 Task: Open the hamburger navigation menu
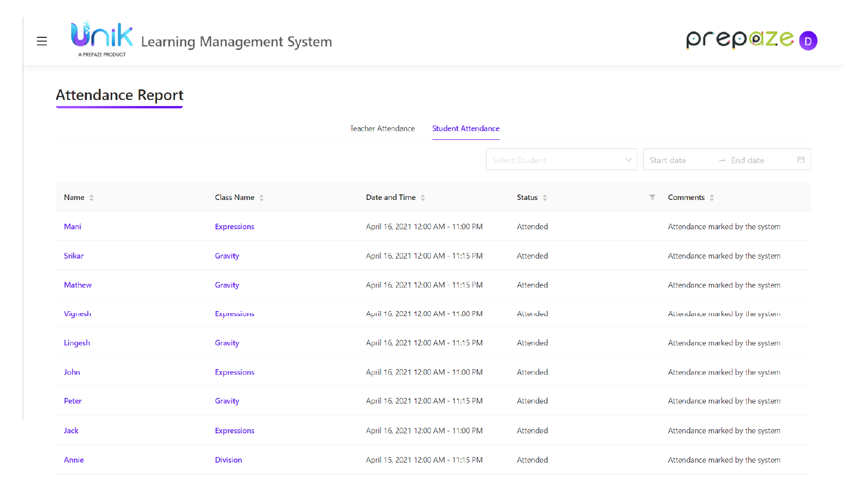pos(42,41)
